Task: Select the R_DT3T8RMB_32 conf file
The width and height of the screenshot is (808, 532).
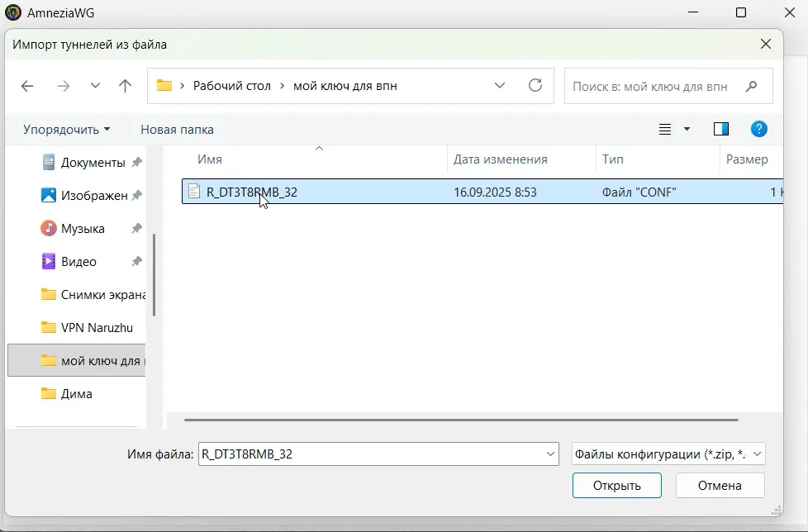Action: [251, 192]
